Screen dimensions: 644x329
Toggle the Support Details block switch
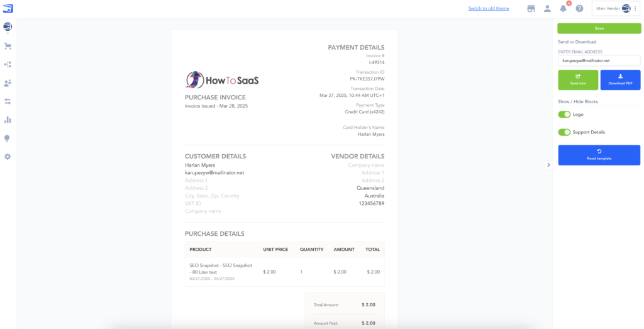[564, 132]
